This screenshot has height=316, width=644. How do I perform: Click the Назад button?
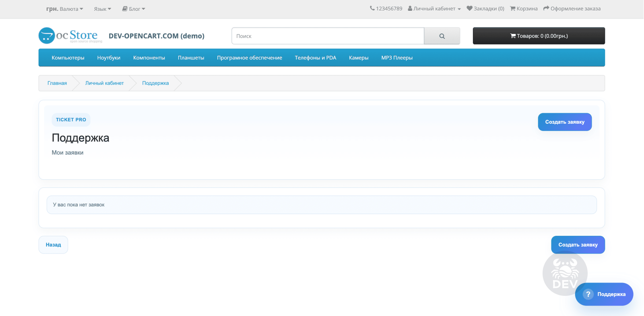tap(53, 245)
